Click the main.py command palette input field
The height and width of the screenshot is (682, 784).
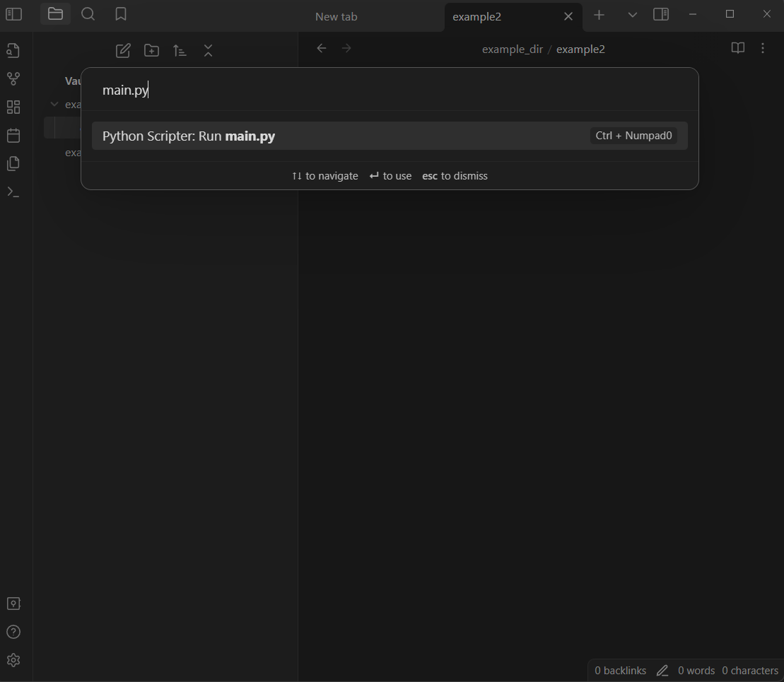(389, 90)
